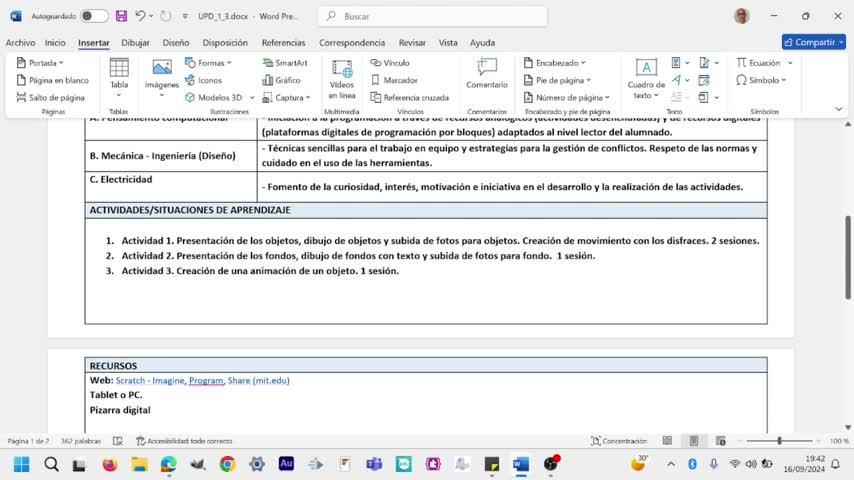Save the document using the disk icon
The width and height of the screenshot is (854, 480).
click(x=121, y=16)
